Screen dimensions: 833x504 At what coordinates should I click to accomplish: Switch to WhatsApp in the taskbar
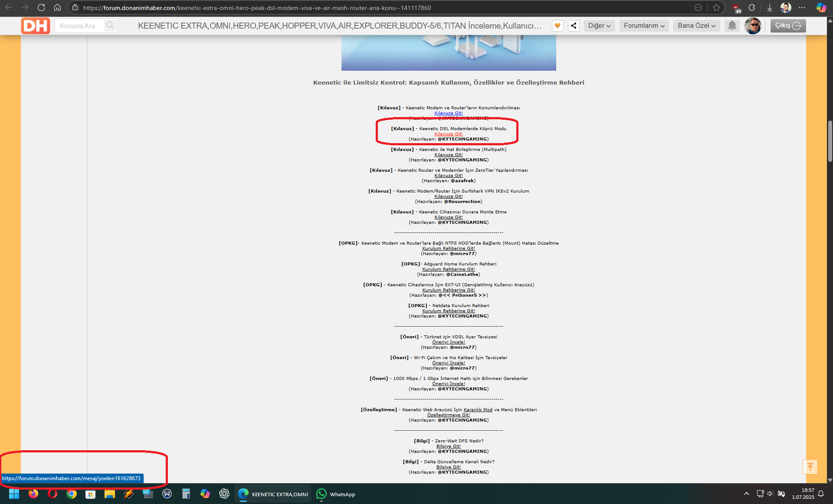[x=336, y=494]
